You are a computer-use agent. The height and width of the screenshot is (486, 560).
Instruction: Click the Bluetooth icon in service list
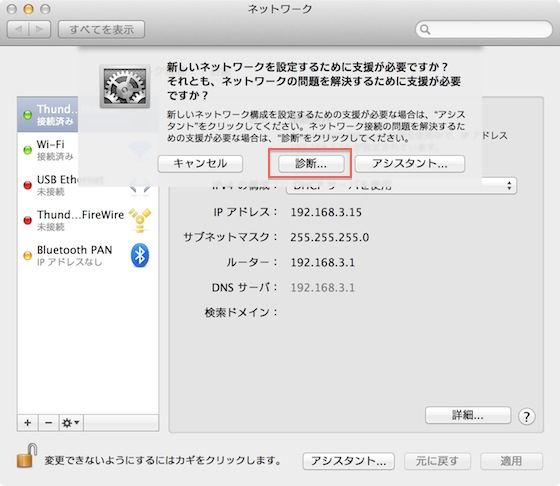140,255
